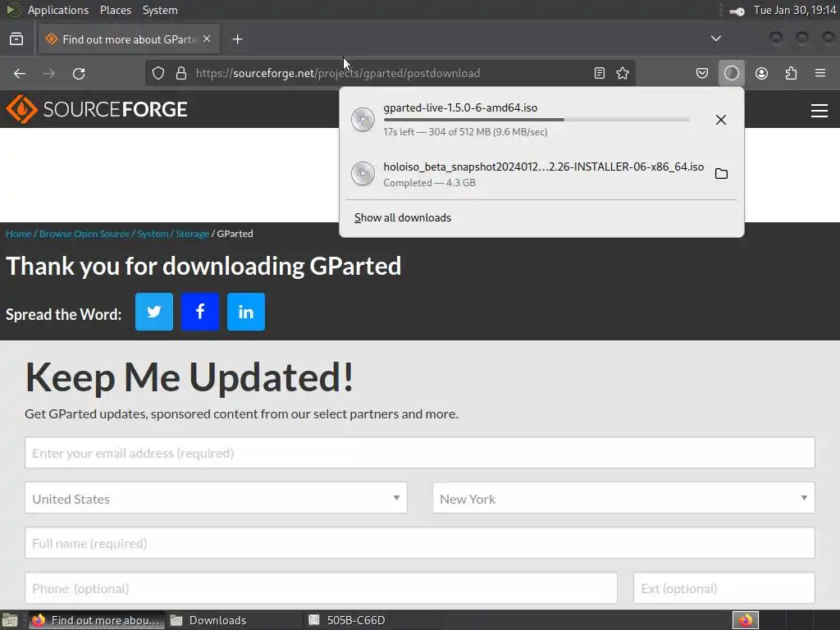Open the Save to Pocket button
This screenshot has width=840, height=630.
coord(702,73)
